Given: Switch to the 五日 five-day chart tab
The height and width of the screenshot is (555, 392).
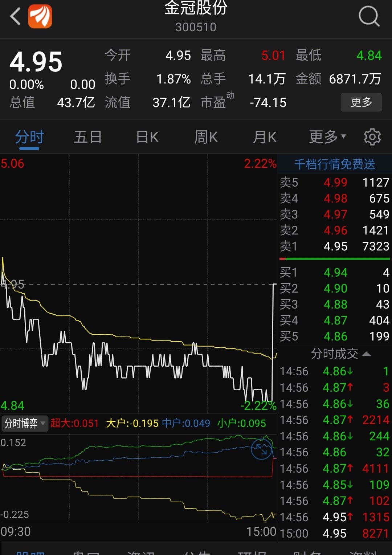Looking at the screenshot, I should pyautogui.click(x=87, y=137).
